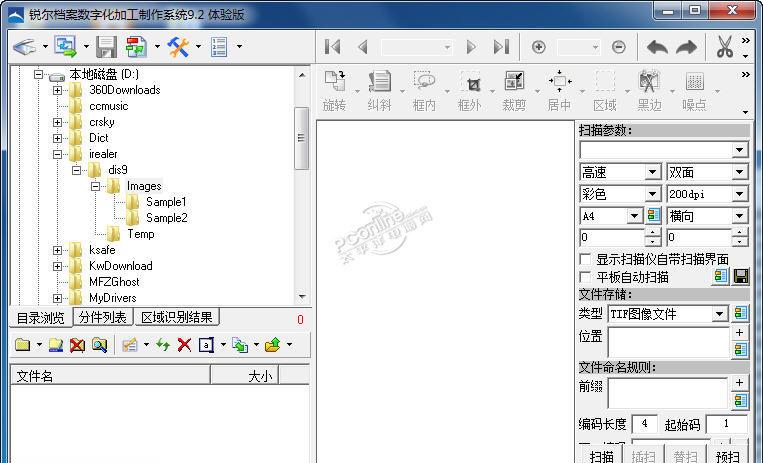This screenshot has width=763, height=463.
Task: Click the 起始码 input field
Action: tap(726, 424)
